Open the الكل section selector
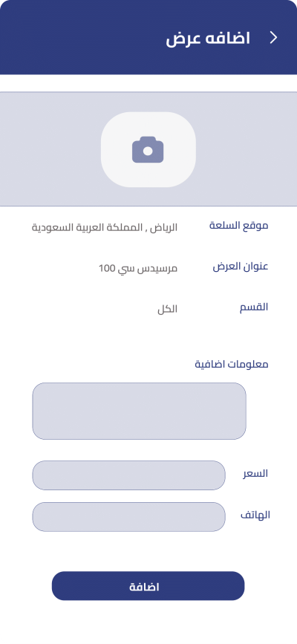The height and width of the screenshot is (644, 297). pyautogui.click(x=167, y=309)
